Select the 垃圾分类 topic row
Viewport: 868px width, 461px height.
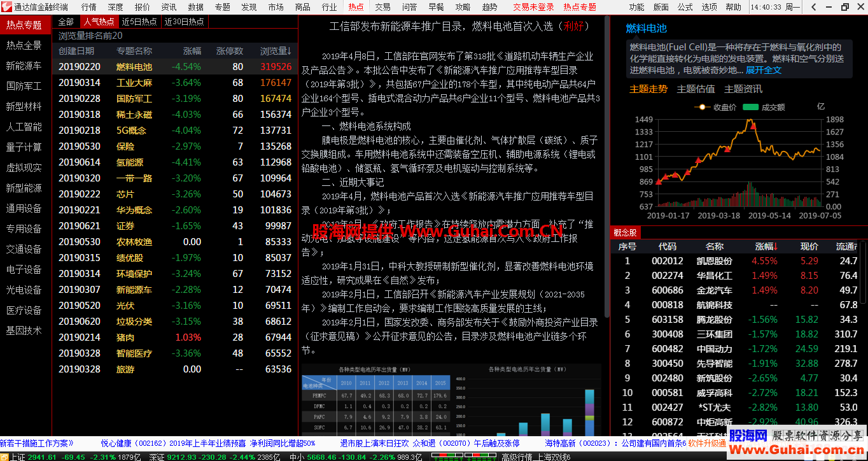175,322
